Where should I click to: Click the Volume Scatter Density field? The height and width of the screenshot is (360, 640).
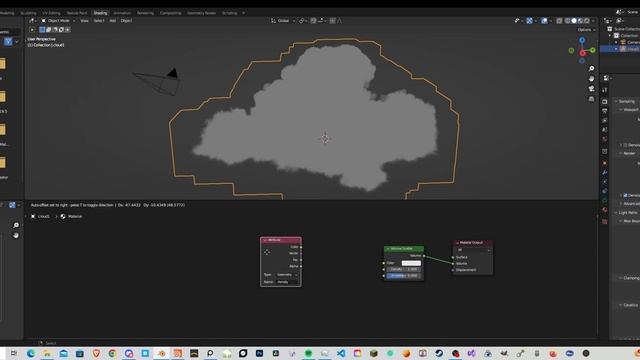(x=403, y=269)
